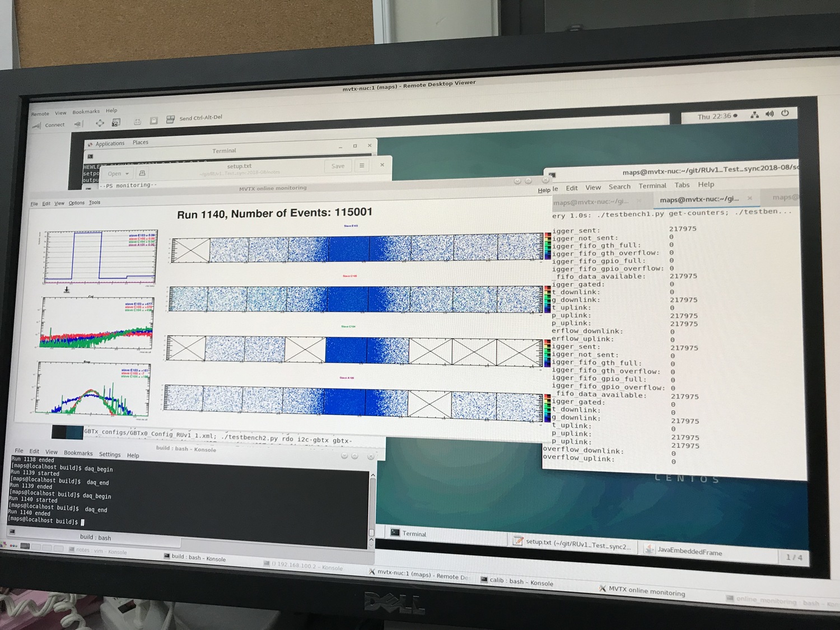
Task: Click the 1 / 4 workspace switcher
Action: pos(794,557)
